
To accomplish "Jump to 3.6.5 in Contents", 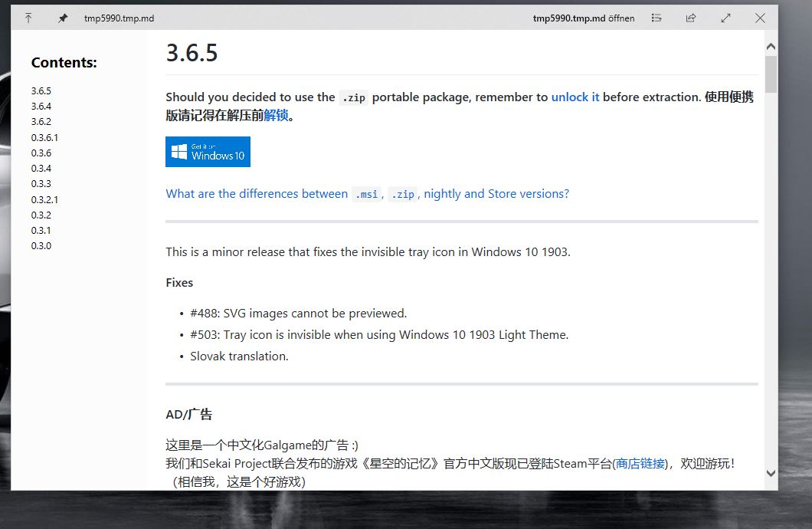I will [41, 90].
